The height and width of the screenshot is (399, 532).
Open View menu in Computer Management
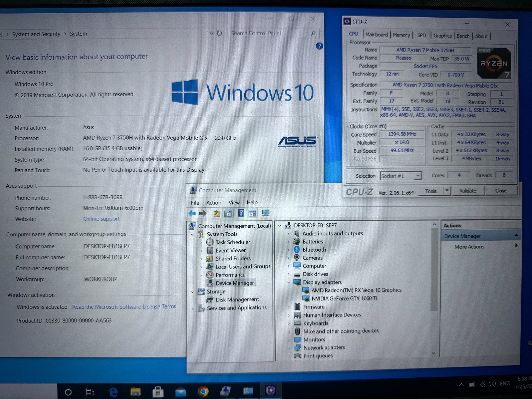tap(234, 202)
